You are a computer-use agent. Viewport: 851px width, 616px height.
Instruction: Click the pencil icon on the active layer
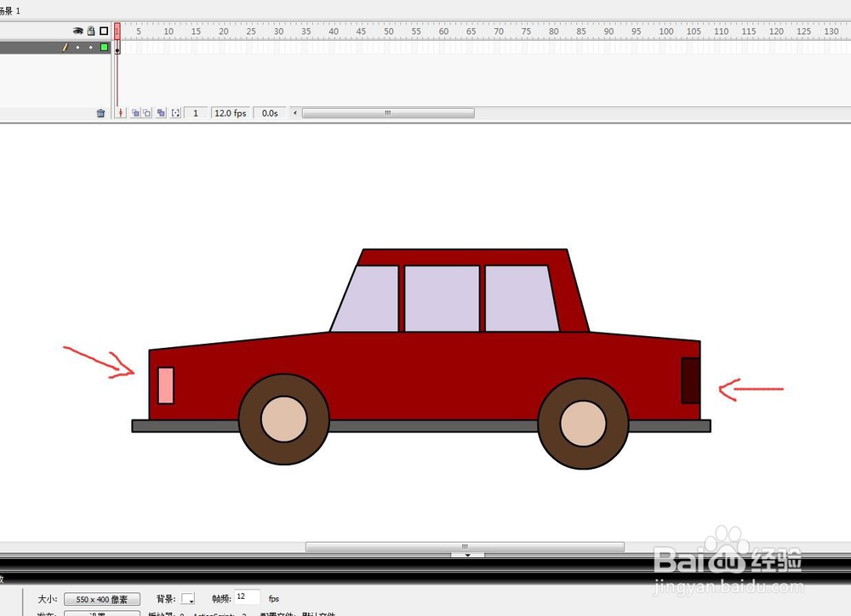66,48
